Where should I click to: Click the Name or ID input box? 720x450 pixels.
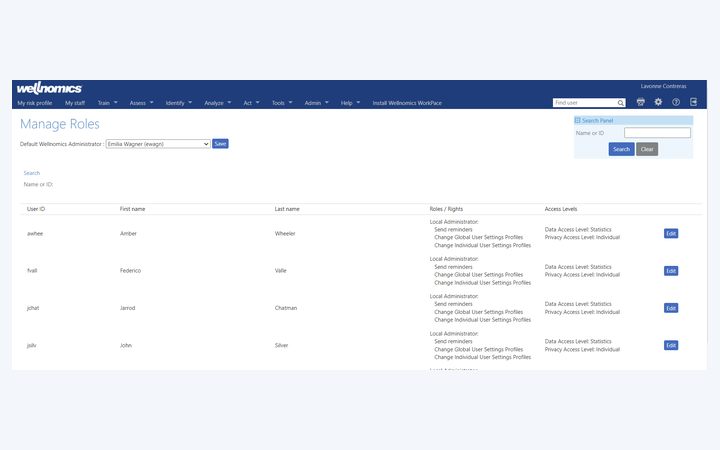pyautogui.click(x=657, y=133)
